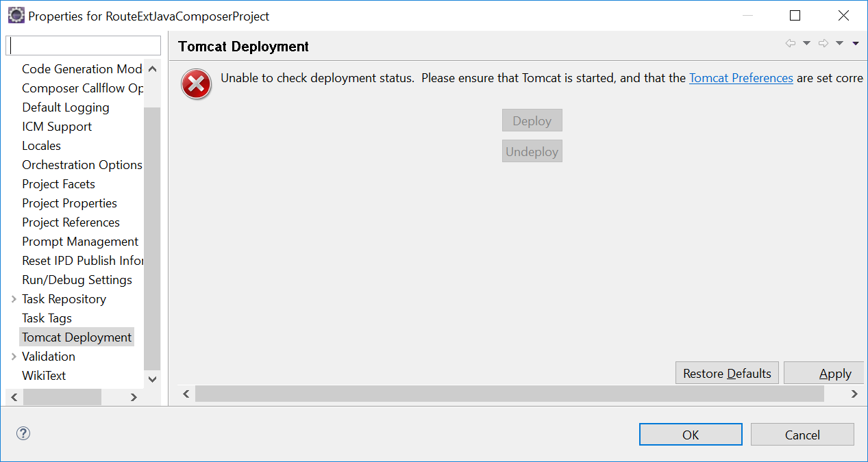Select Prompt Management entry
Viewport: 868px width, 462px height.
tap(80, 242)
